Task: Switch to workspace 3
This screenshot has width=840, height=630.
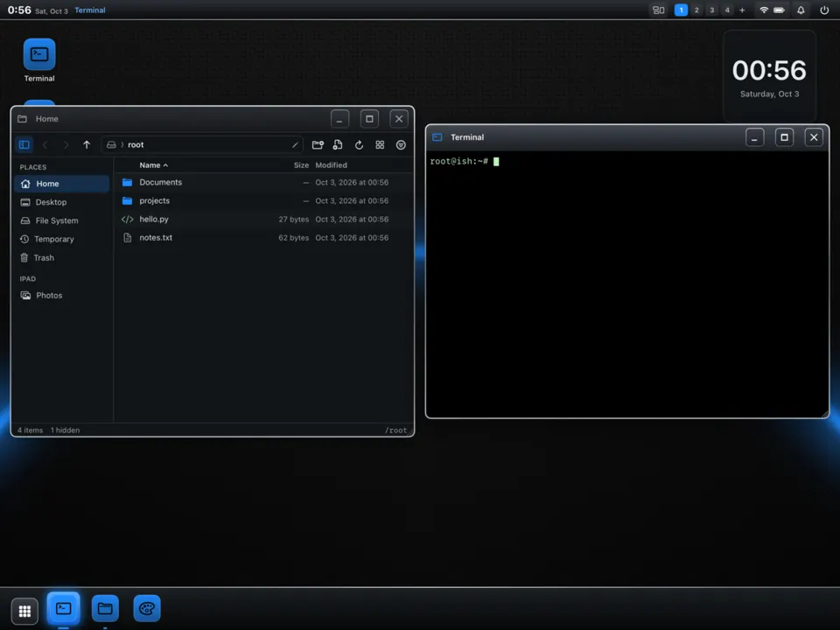Action: click(712, 10)
